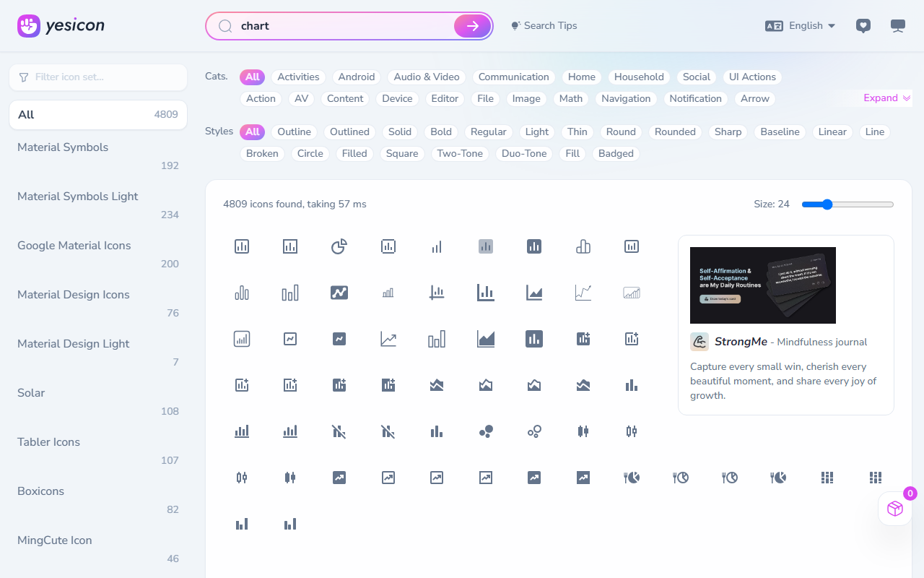Choose the outlined bubble chart icon
The image size is (924, 578).
click(534, 431)
